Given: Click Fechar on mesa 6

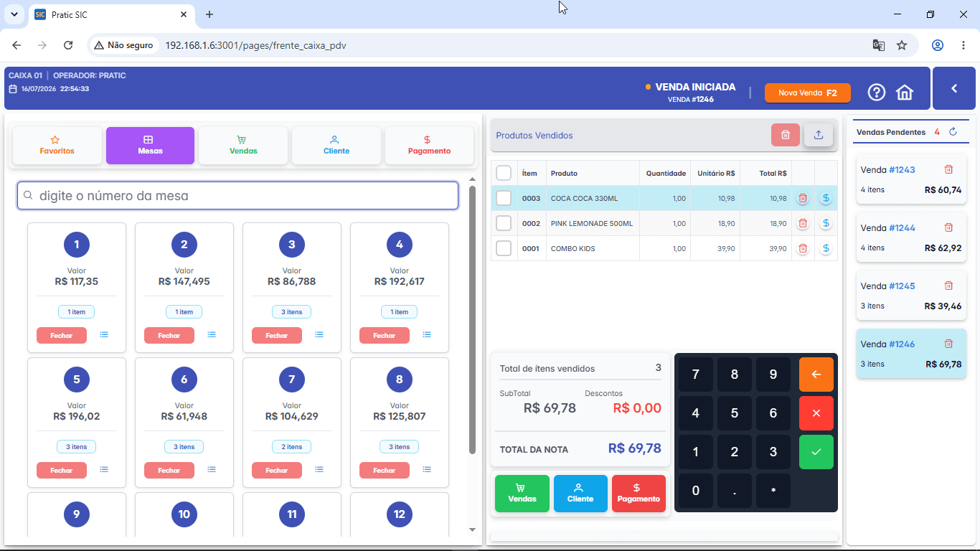Looking at the screenshot, I should [x=169, y=470].
